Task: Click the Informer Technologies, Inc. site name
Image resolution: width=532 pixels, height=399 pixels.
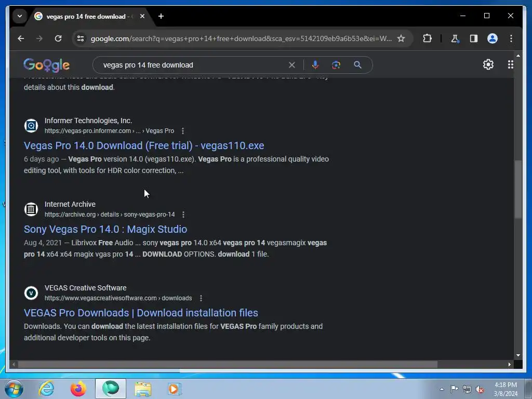Action: pyautogui.click(x=88, y=121)
